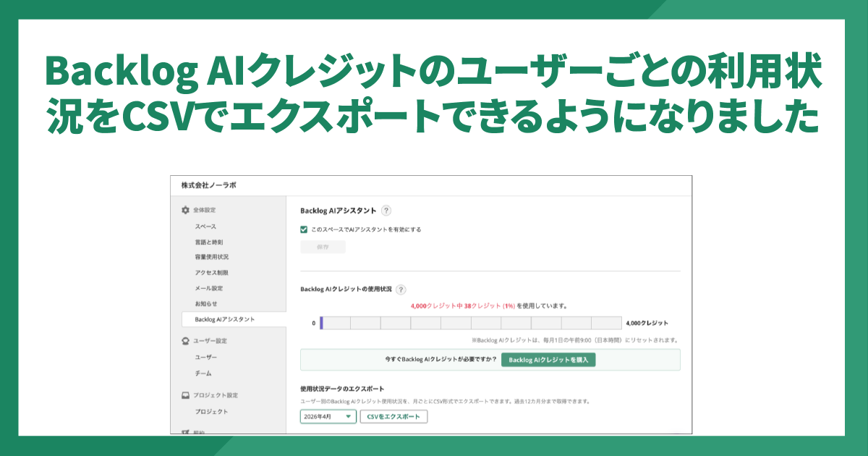Click ユーザー設定 section heading
This screenshot has width=868, height=456.
click(x=210, y=340)
